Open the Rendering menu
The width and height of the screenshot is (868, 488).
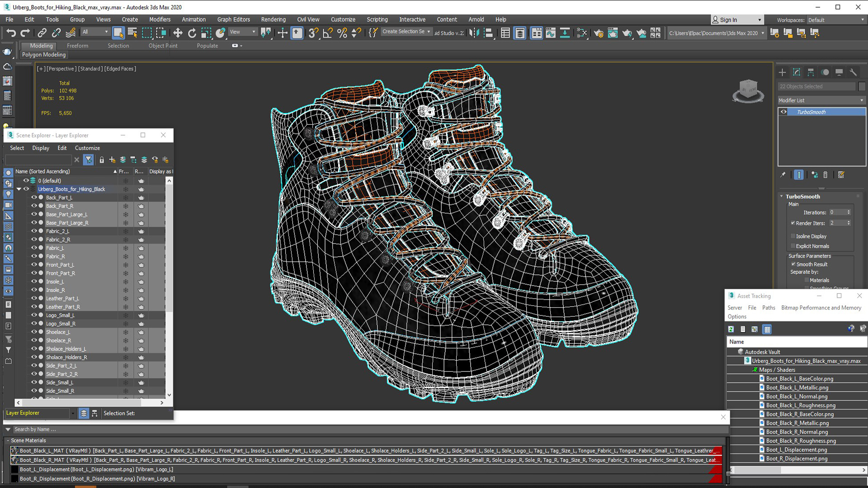pos(273,19)
